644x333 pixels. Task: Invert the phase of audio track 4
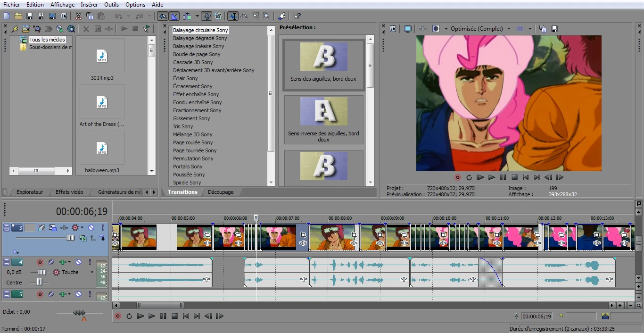point(51,262)
